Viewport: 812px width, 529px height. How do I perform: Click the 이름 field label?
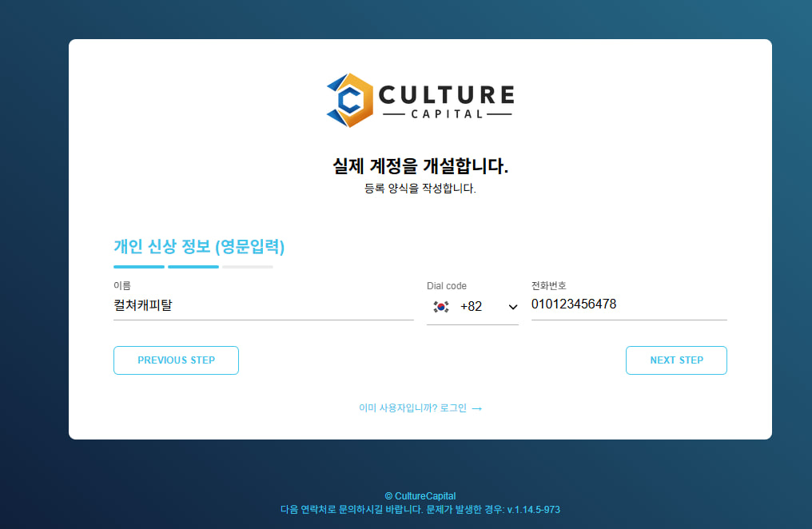point(122,285)
